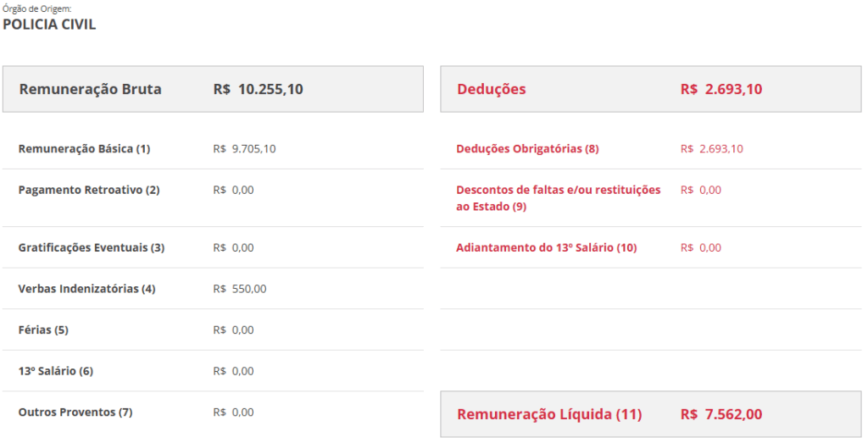The height and width of the screenshot is (443, 868).
Task: Click the Remuneração Básica (1) row label
Action: point(84,149)
